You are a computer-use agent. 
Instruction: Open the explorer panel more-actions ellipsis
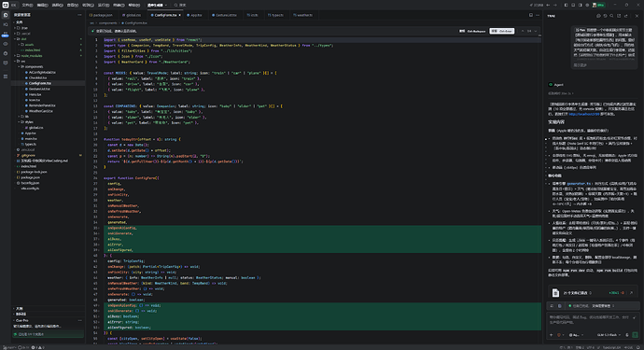click(79, 15)
